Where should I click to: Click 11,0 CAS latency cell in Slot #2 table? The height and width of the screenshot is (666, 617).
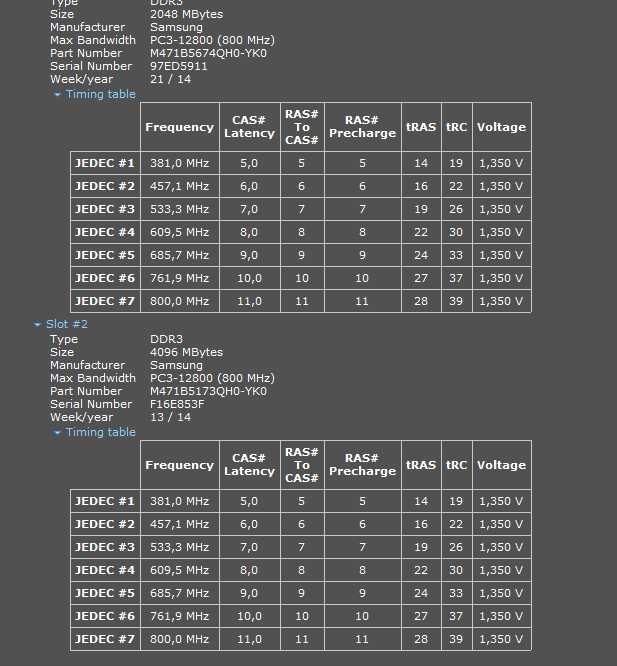[x=250, y=639]
